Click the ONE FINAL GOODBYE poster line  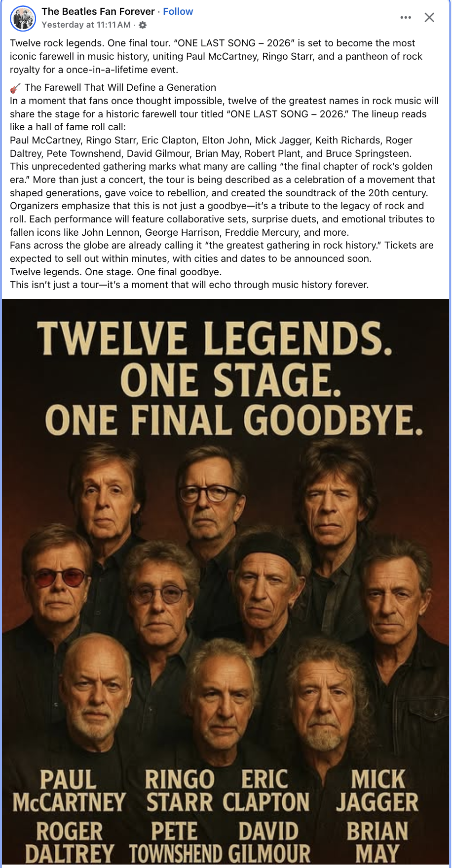pyautogui.click(x=234, y=420)
